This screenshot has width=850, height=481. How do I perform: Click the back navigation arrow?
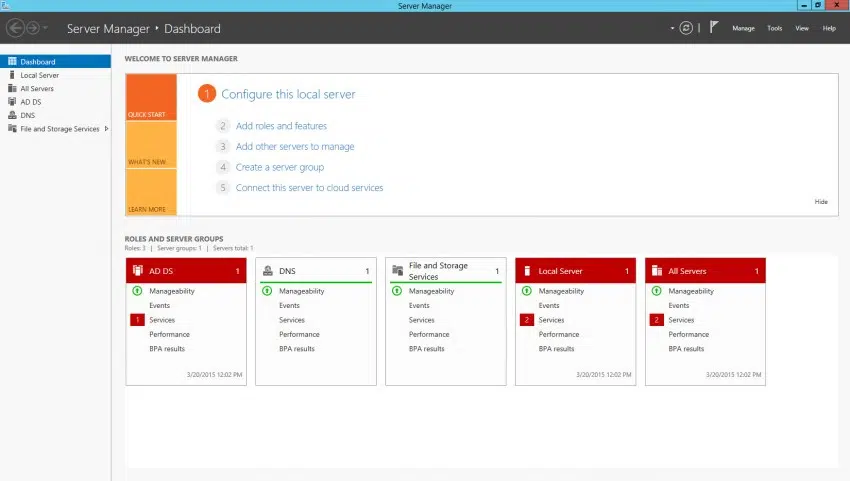(x=16, y=28)
